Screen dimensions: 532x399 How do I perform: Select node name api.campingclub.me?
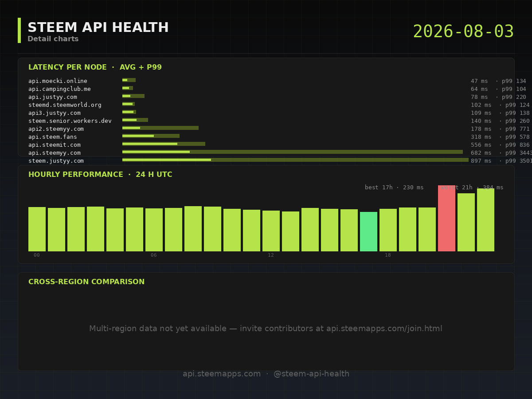(59, 89)
